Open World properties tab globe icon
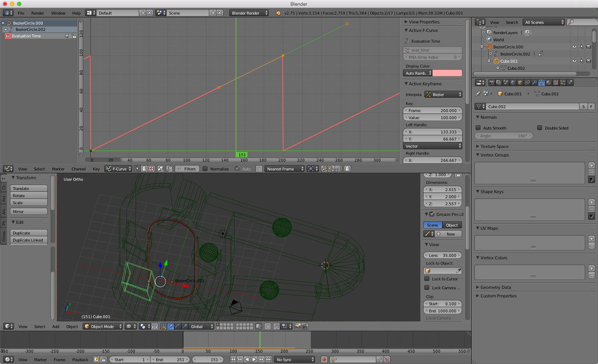Image resolution: width=598 pixels, height=364 pixels. tap(513, 83)
